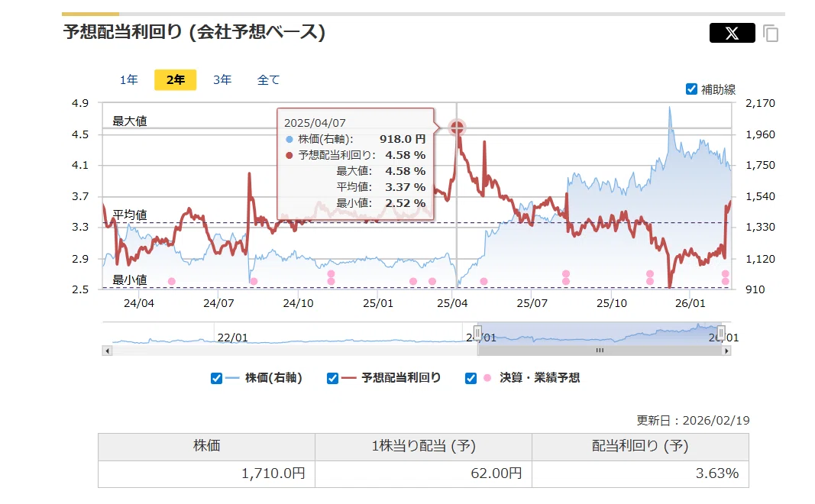
Task: Click the 平均値 line label
Action: point(130,215)
